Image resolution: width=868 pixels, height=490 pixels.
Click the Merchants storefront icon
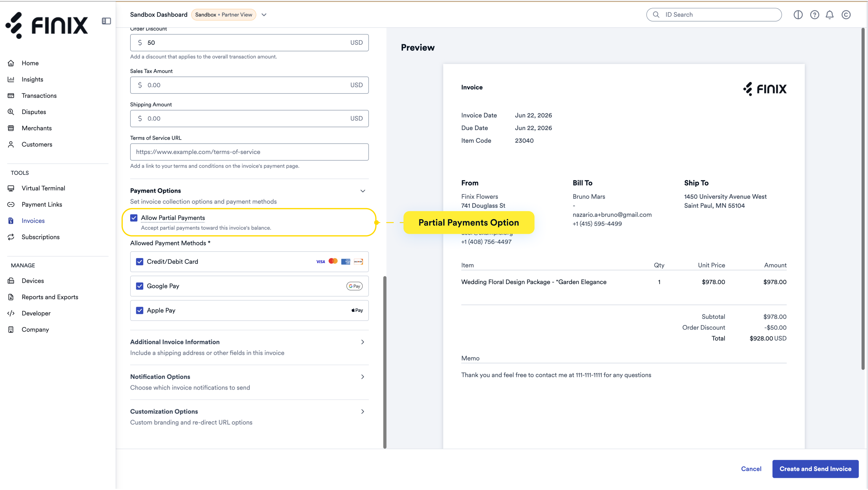(11, 128)
